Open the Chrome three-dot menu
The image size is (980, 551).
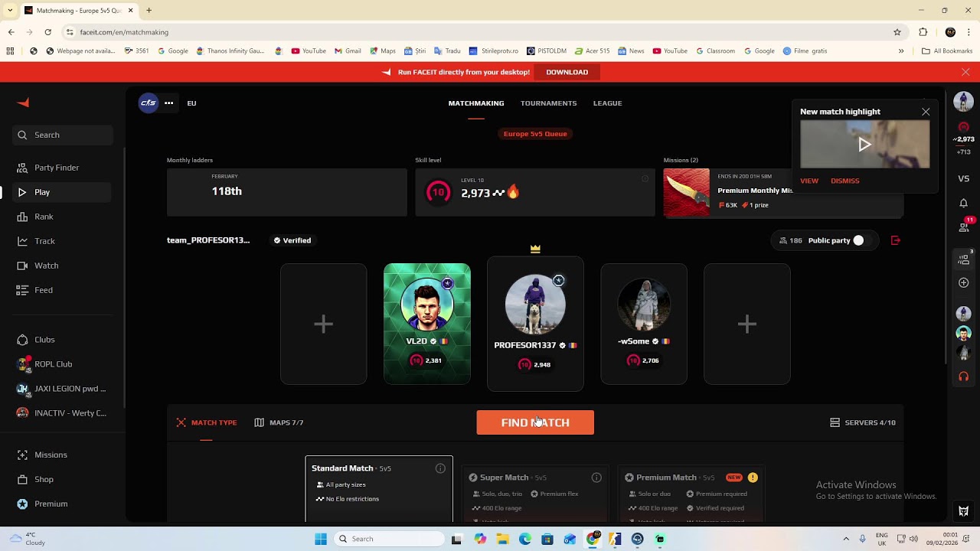(968, 32)
